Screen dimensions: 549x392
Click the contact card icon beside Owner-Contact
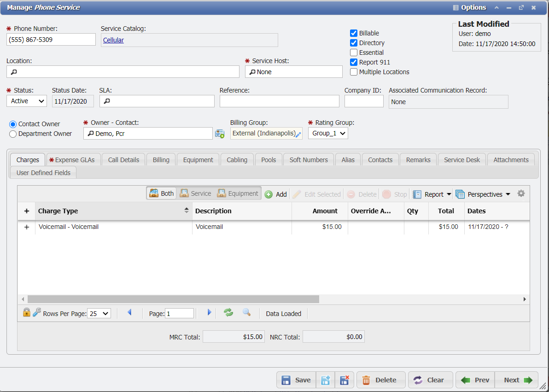coord(220,133)
